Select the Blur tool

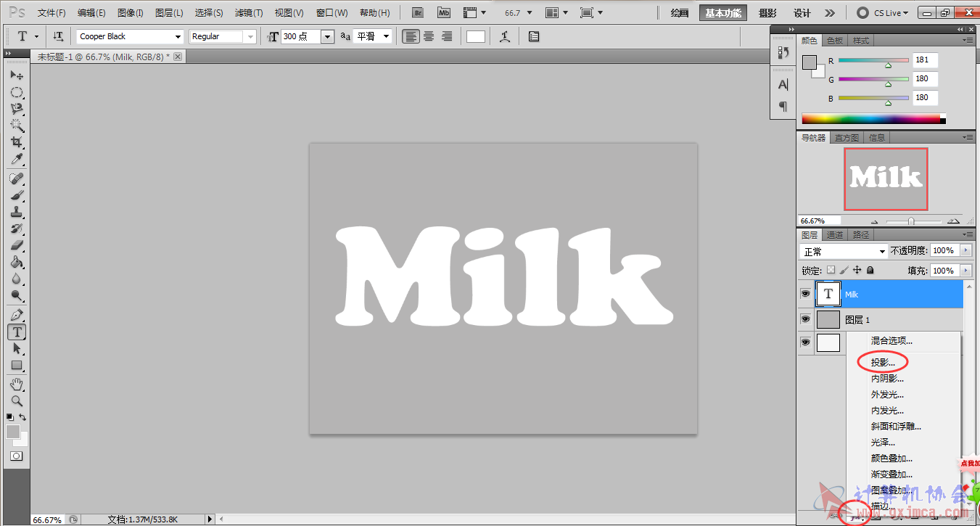click(x=17, y=279)
